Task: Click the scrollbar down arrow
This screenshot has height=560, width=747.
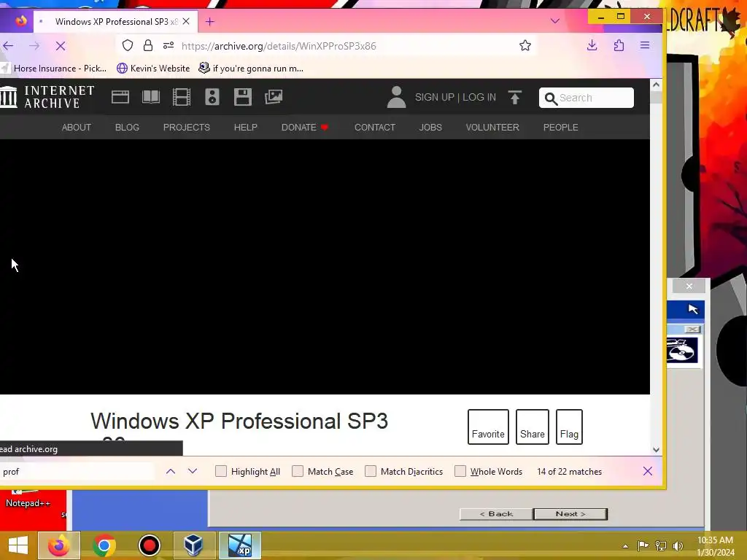Action: [x=656, y=449]
